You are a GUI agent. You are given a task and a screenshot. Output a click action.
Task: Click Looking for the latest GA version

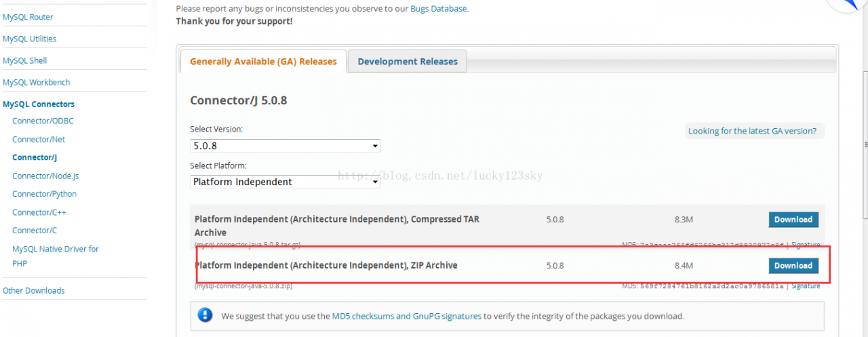coord(752,131)
